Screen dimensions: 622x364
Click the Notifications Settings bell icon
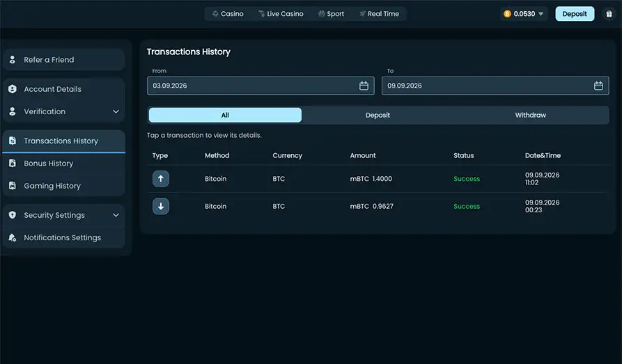(13, 237)
